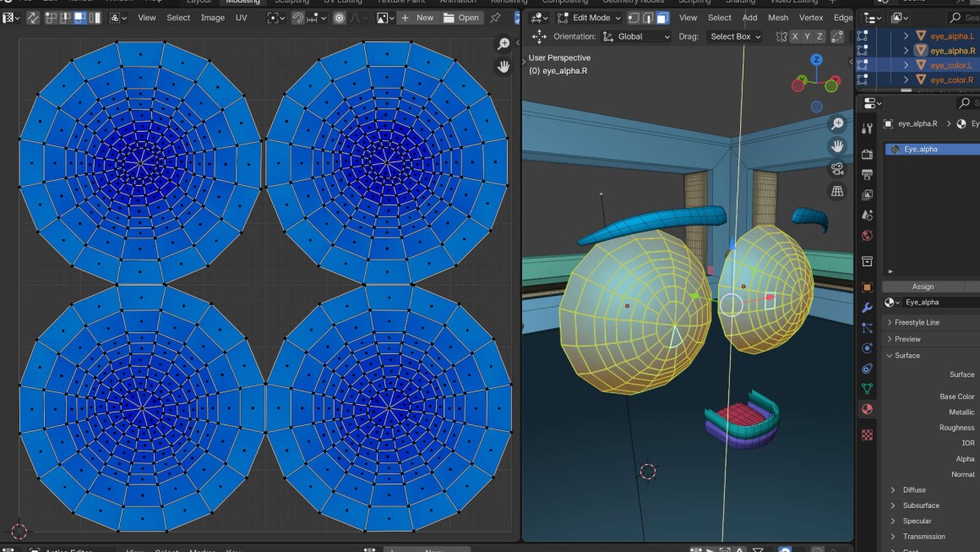Click the UV editor zoom icon

coord(504,44)
